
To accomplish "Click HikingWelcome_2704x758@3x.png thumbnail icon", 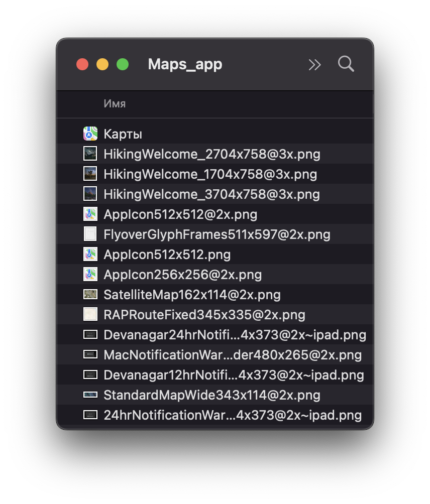I will (x=90, y=154).
